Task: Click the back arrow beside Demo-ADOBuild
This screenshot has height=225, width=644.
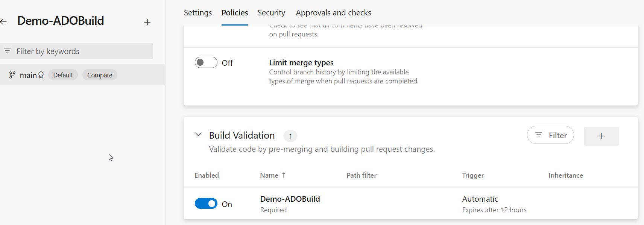Action: coord(4,22)
